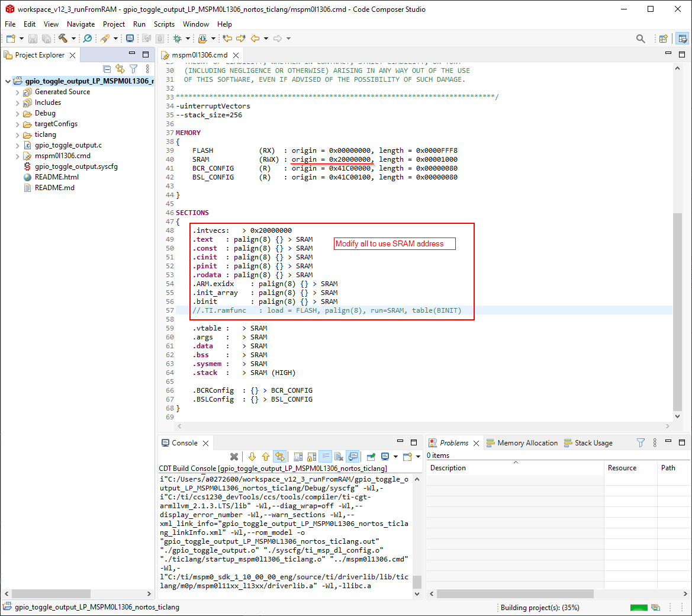Screen dimensions: 692x616
Task: Toggle Scroll Lock in Console toolbar
Action: [x=311, y=457]
